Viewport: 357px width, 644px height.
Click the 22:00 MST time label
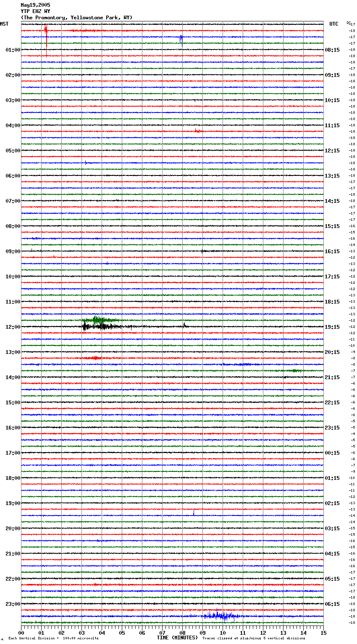pos(13,579)
